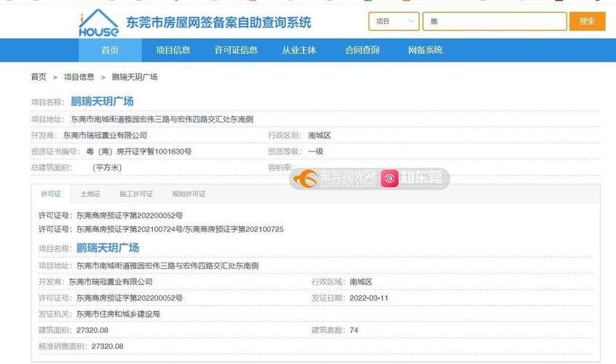The height and width of the screenshot is (364, 616).
Task: Open the 项目 search type dropdown
Action: [x=394, y=21]
